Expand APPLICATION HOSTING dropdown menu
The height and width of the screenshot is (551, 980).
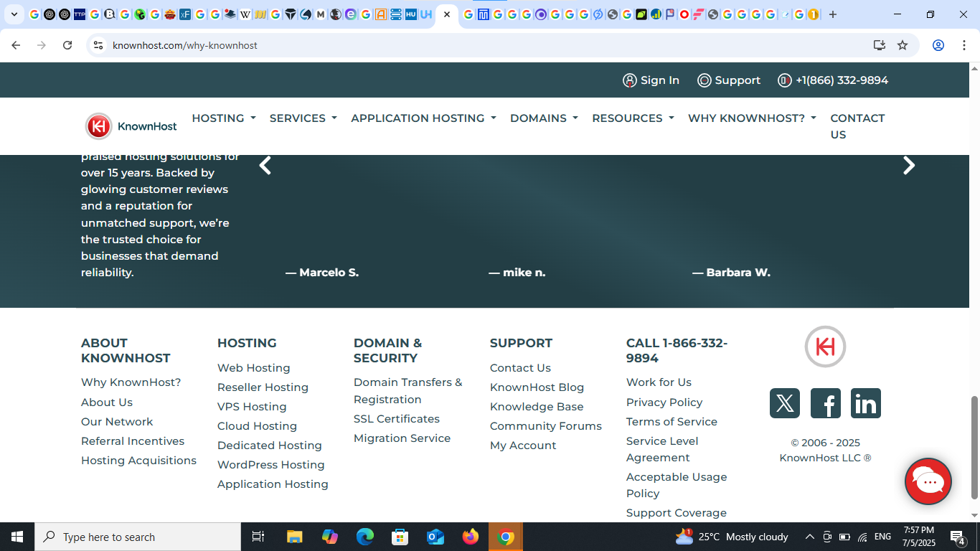[423, 118]
